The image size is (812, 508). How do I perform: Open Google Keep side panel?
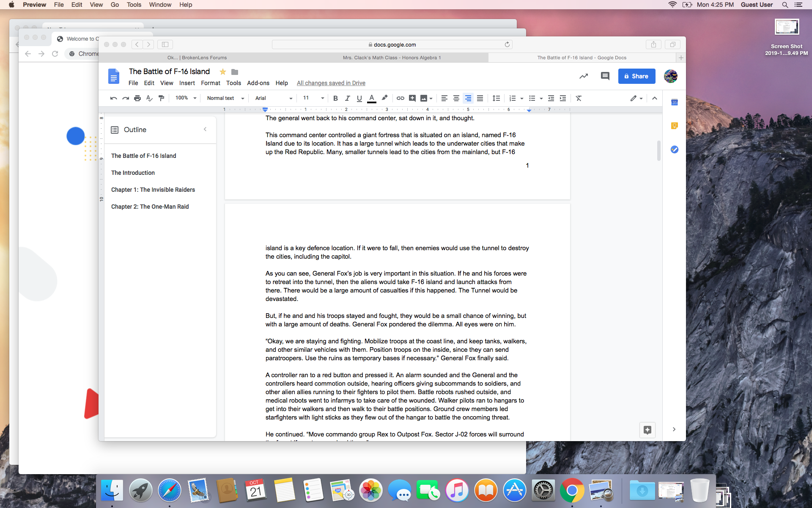click(675, 126)
